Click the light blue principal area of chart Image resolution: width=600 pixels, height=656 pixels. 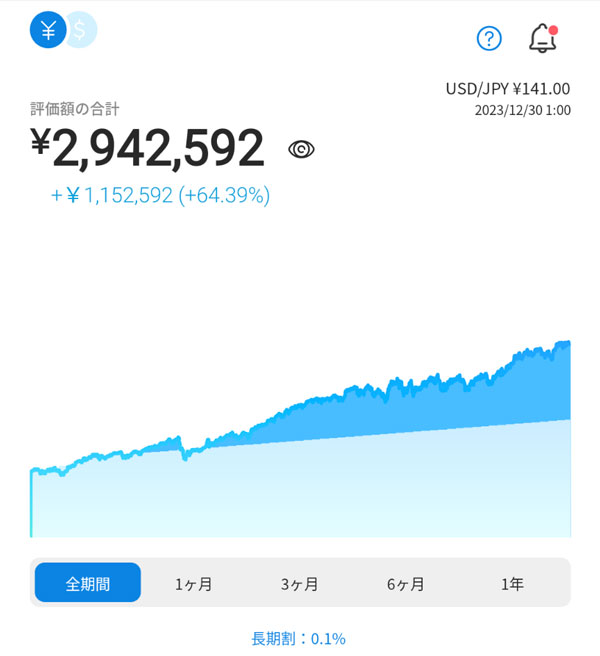tap(300, 490)
